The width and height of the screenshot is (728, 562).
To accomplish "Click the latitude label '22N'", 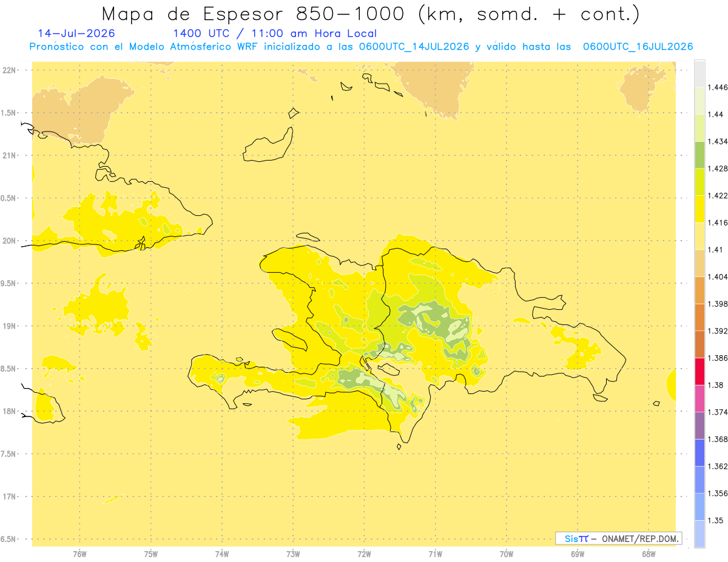I will coord(9,70).
